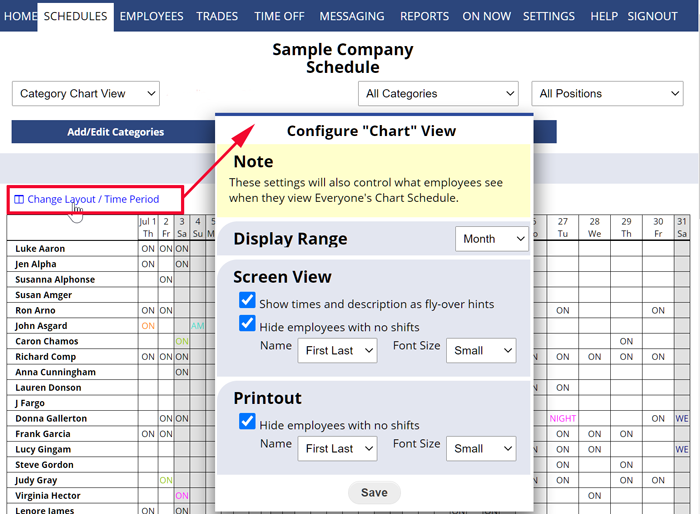
Task: Expand the All Positions filter
Action: (607, 94)
